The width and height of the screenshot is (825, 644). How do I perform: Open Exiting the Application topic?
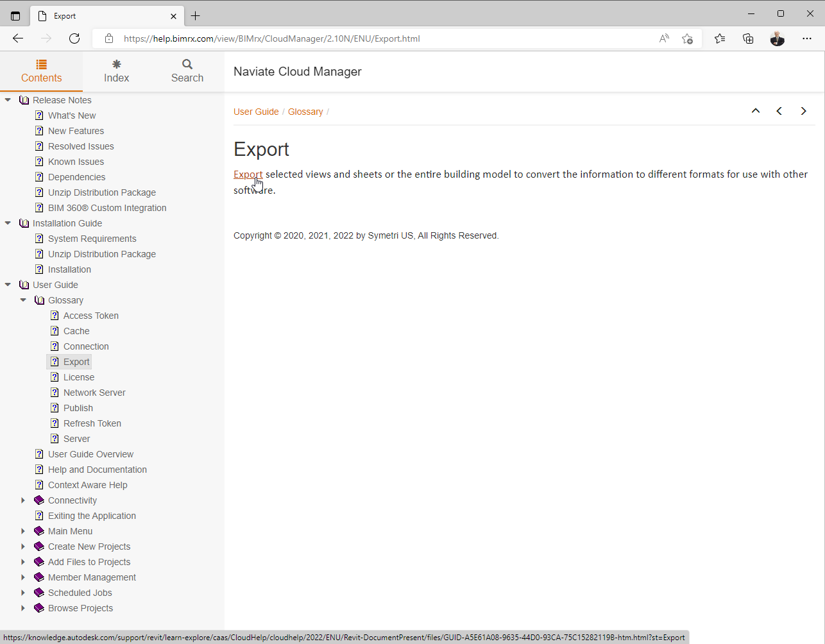92,516
